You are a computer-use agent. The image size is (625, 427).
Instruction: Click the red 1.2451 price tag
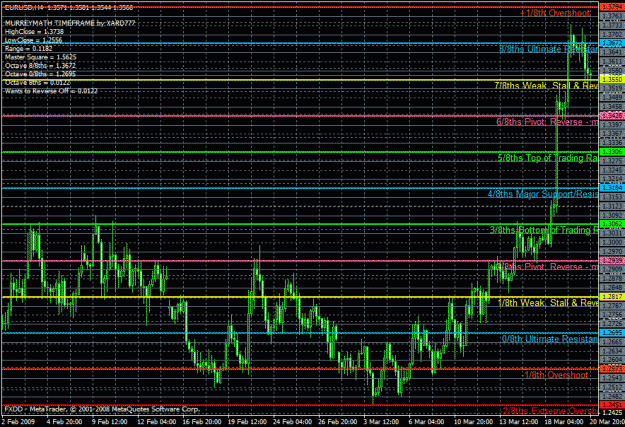[x=612, y=405]
